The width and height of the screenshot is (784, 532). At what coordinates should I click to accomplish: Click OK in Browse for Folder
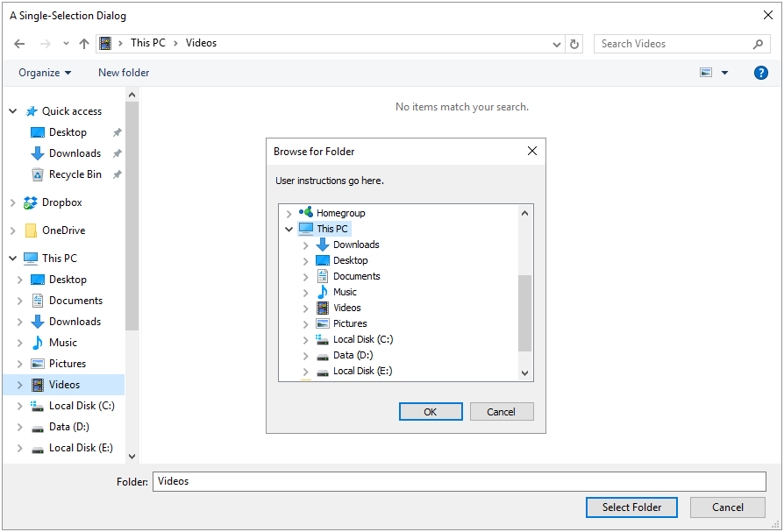click(x=431, y=412)
